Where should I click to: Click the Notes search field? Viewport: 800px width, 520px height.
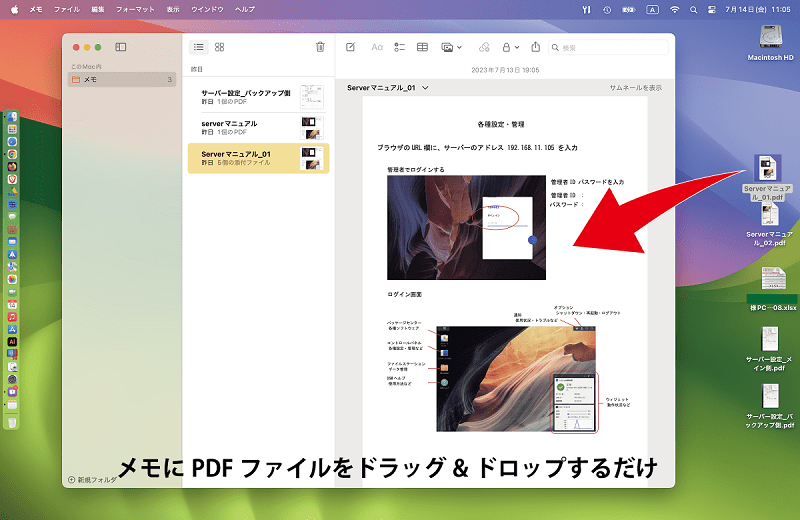point(608,47)
